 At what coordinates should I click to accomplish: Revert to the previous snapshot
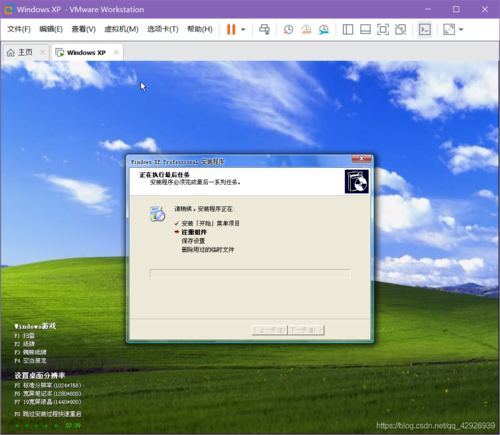coord(306,29)
